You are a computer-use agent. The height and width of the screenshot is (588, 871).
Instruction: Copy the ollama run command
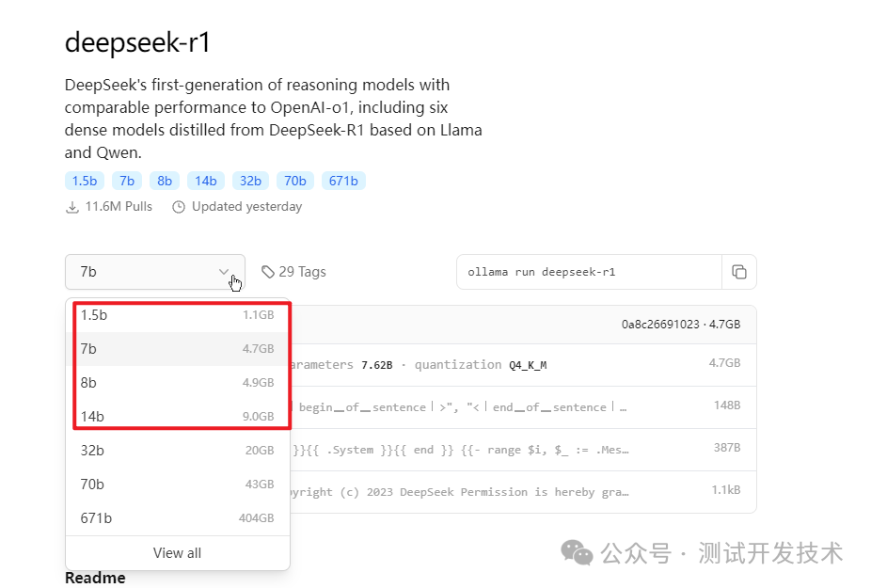pos(739,271)
